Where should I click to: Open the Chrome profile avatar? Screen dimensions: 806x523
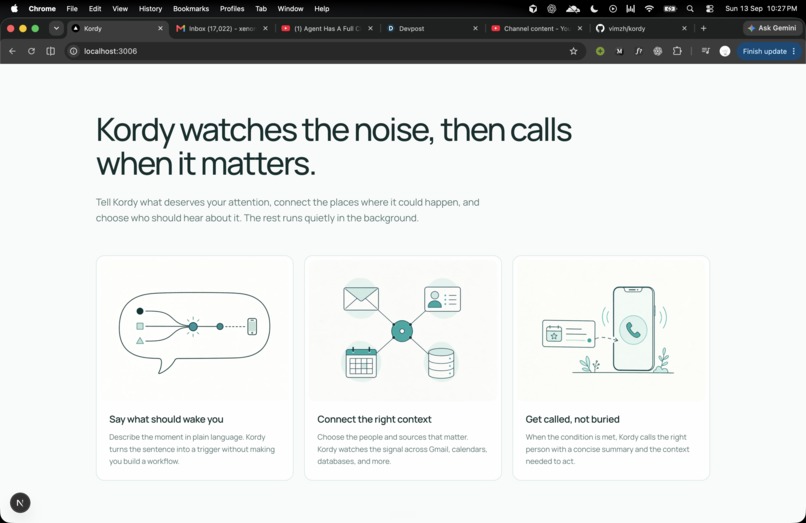(x=725, y=51)
